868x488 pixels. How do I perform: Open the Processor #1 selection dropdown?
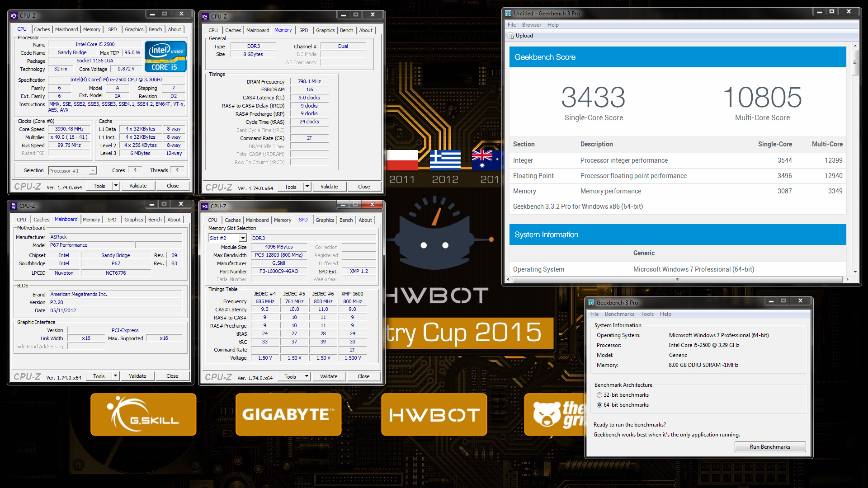pos(92,171)
